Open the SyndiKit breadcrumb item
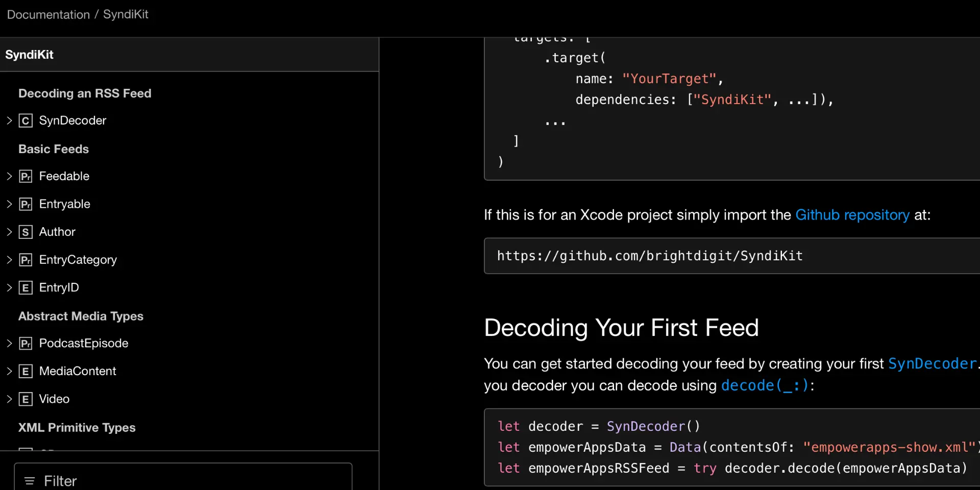This screenshot has width=980, height=490. (x=126, y=14)
